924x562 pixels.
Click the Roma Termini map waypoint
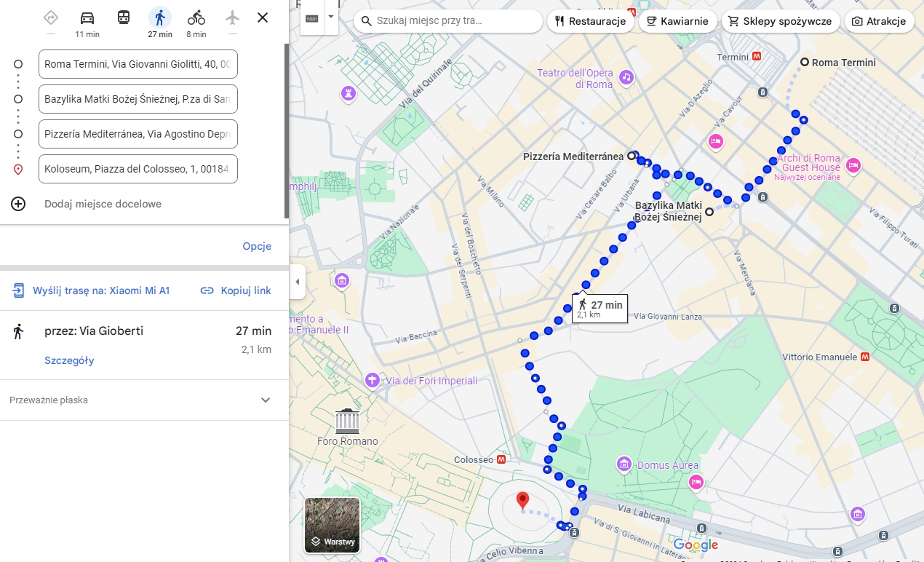point(805,62)
